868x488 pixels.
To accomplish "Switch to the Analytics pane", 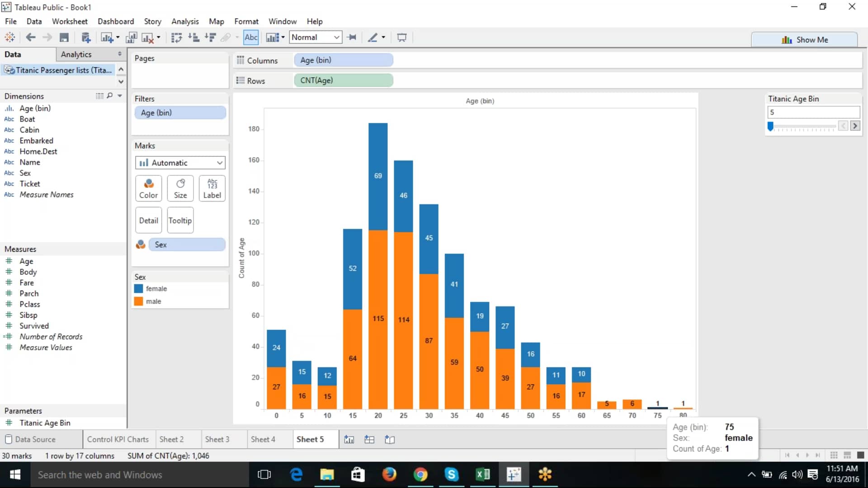I will tap(76, 54).
